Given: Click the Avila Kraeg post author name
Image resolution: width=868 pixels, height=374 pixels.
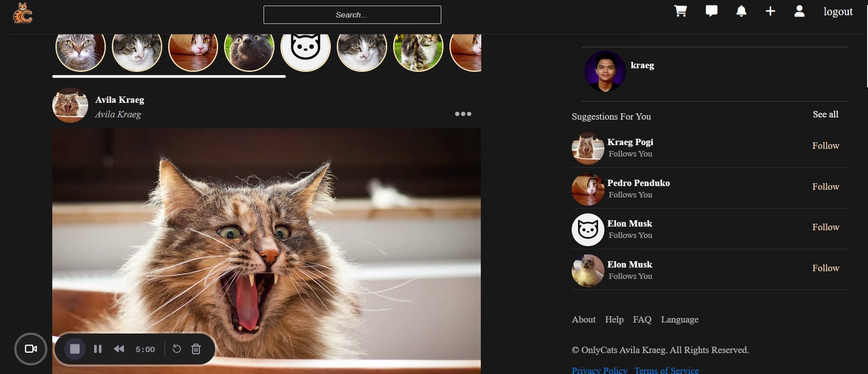Looking at the screenshot, I should [x=119, y=100].
